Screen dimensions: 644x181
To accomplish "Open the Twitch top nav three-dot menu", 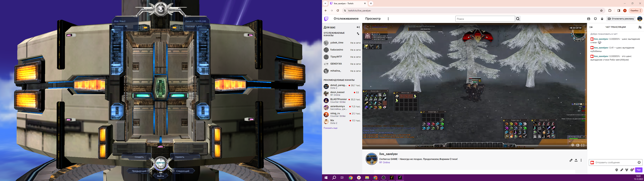I will click(388, 19).
